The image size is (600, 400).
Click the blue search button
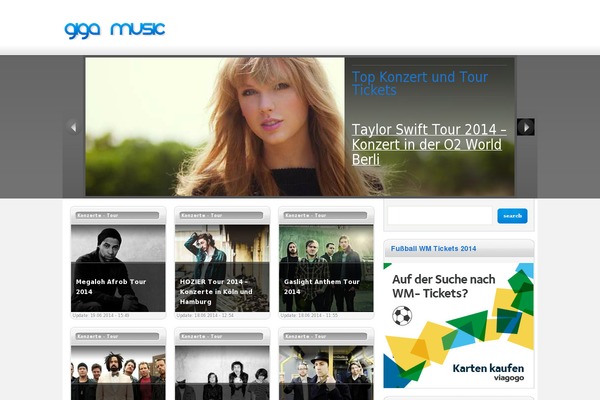(512, 216)
